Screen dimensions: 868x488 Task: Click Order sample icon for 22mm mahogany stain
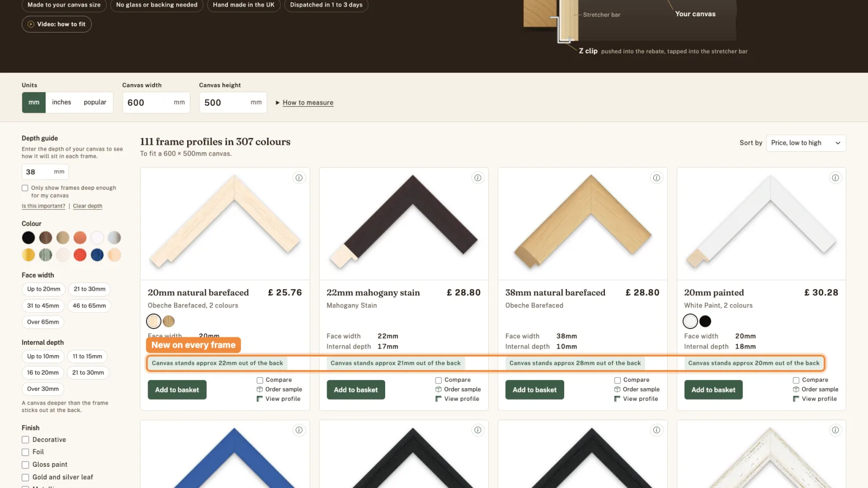tap(438, 389)
